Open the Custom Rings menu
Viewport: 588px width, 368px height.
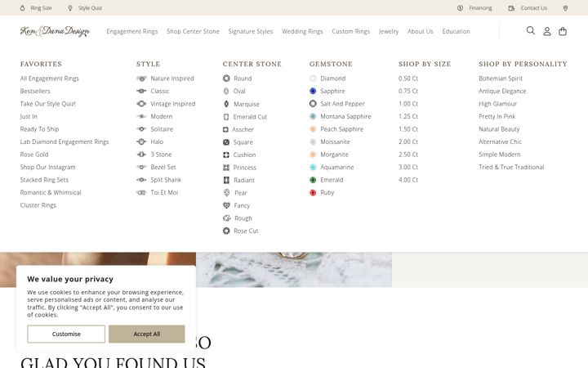pyautogui.click(x=350, y=32)
